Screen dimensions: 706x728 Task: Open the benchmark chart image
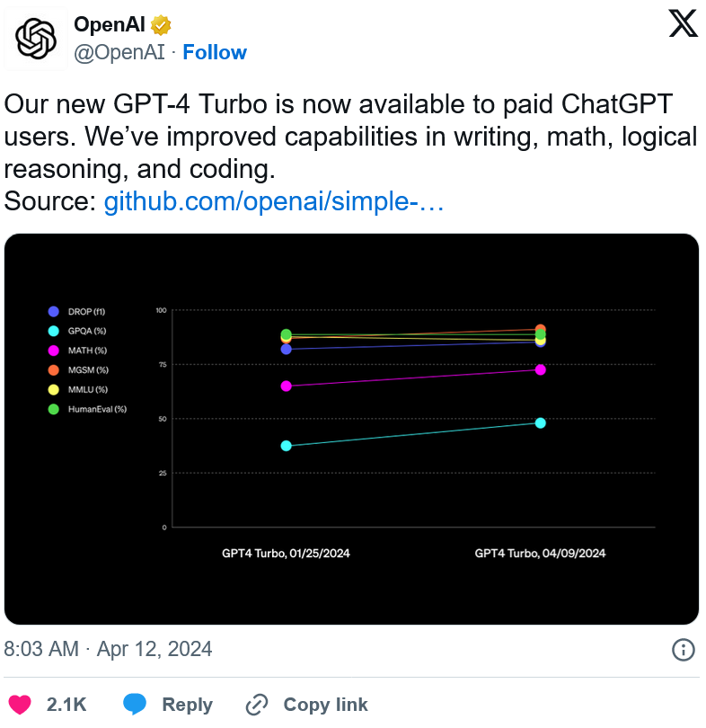pyautogui.click(x=351, y=429)
